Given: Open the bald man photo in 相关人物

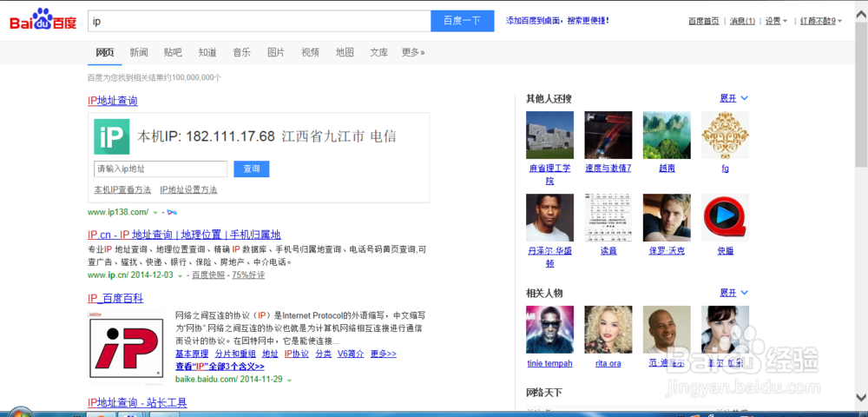Looking at the screenshot, I should (667, 329).
